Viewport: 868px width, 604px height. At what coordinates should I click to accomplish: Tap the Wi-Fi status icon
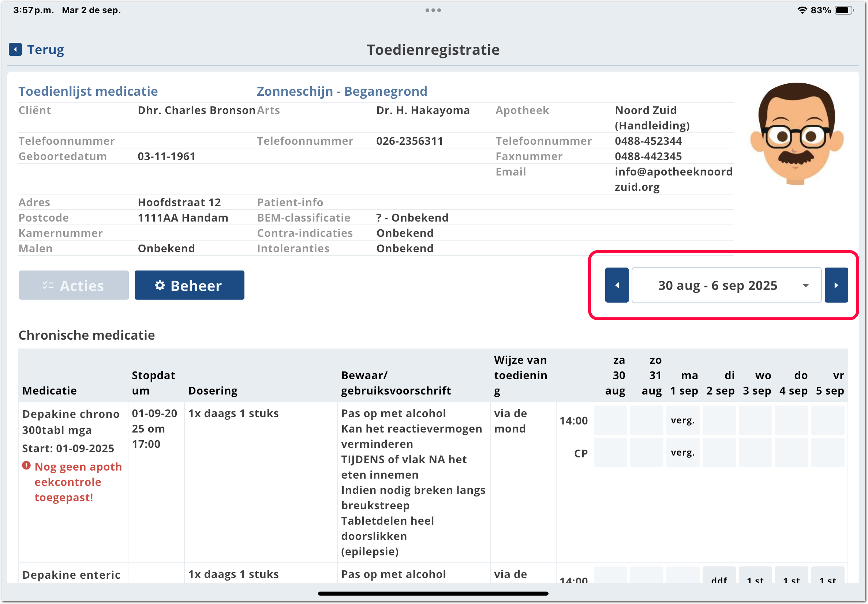tap(802, 10)
